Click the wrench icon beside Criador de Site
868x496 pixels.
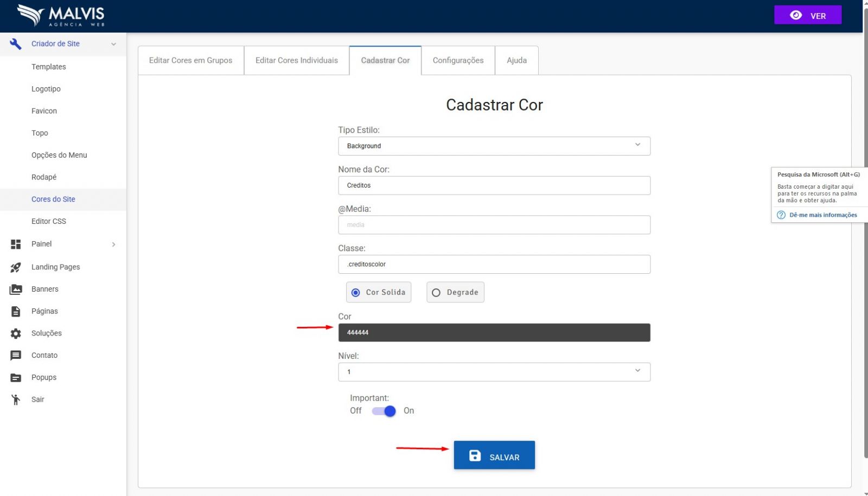[16, 44]
